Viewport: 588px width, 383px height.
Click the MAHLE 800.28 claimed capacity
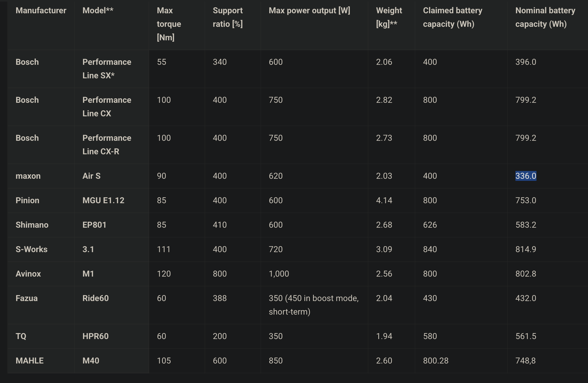click(436, 361)
